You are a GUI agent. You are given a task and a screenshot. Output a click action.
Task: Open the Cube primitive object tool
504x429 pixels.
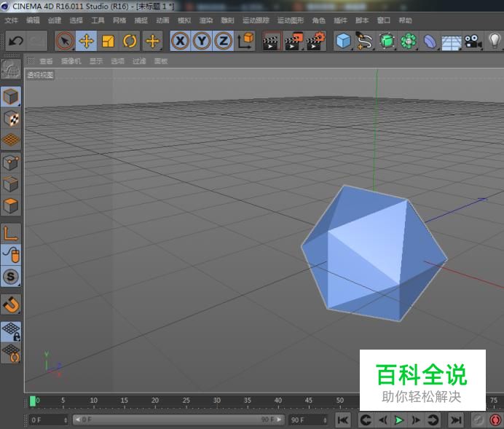[x=343, y=41]
